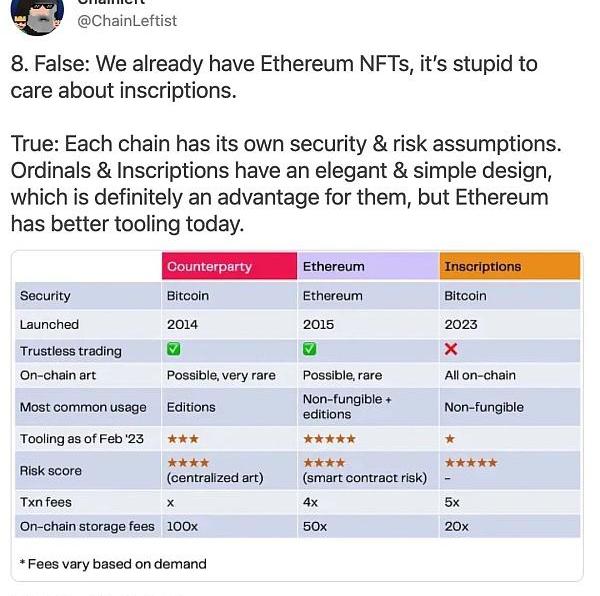Click the 'Non-fungible + editions' cell
Screen dimensions: 600x596
347,407
